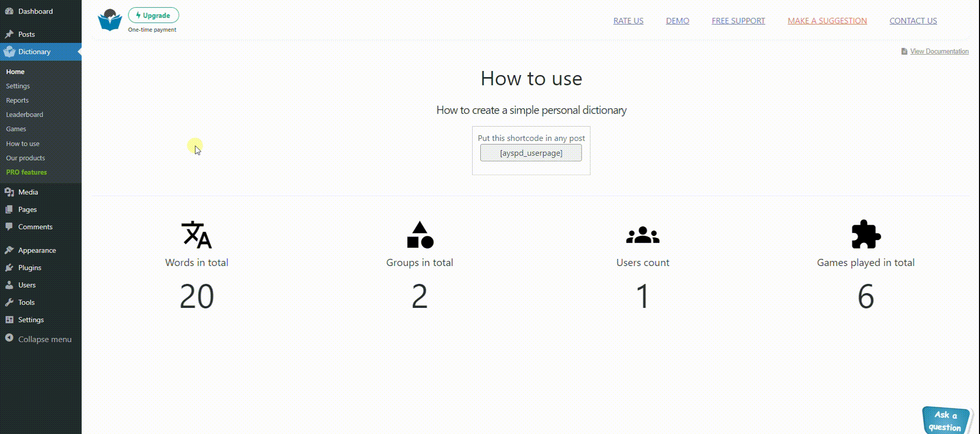Click the 'Words in total' label
Viewport: 980px width, 434px height.
click(197, 262)
